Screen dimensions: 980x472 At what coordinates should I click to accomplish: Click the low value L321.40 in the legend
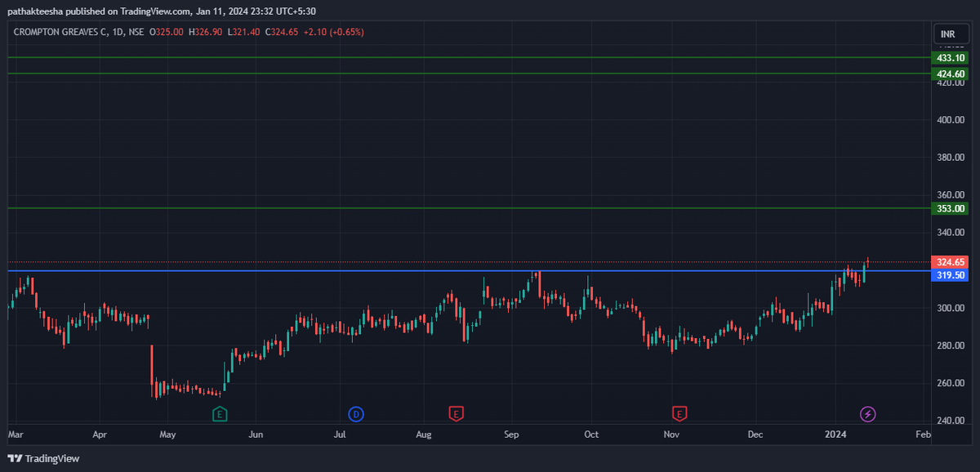pyautogui.click(x=243, y=32)
